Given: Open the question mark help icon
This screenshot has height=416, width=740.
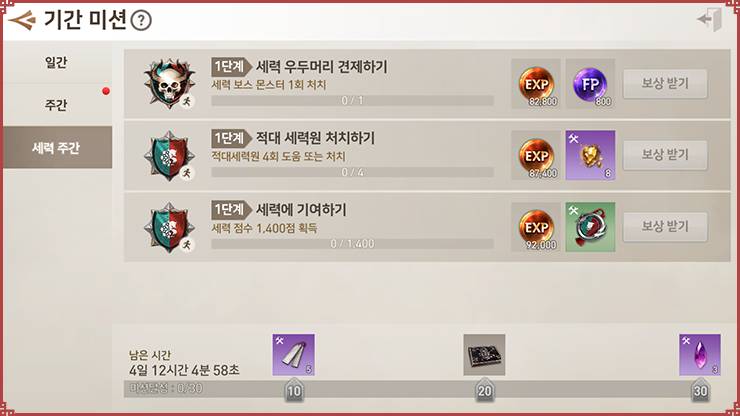Looking at the screenshot, I should coord(141,21).
